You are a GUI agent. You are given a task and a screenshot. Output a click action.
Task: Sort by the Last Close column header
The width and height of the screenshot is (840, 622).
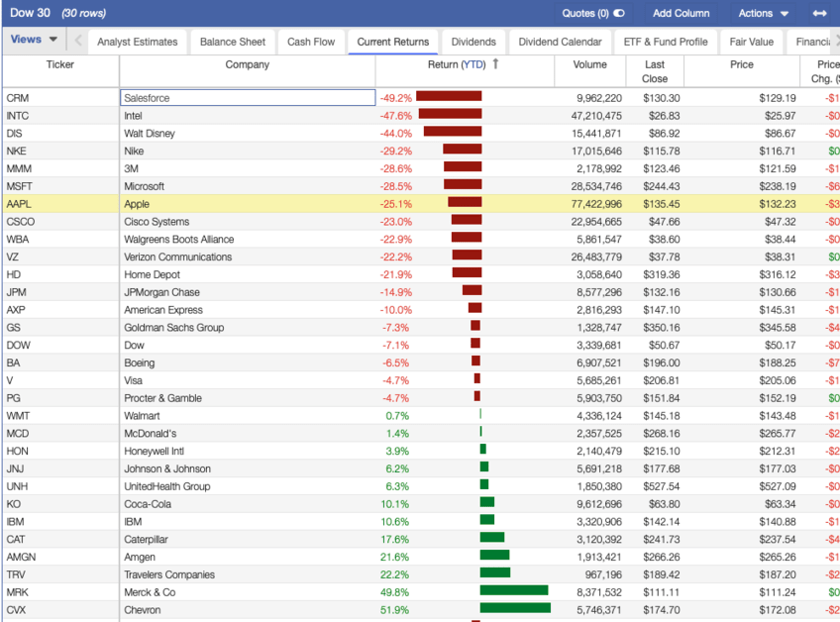coord(655,71)
